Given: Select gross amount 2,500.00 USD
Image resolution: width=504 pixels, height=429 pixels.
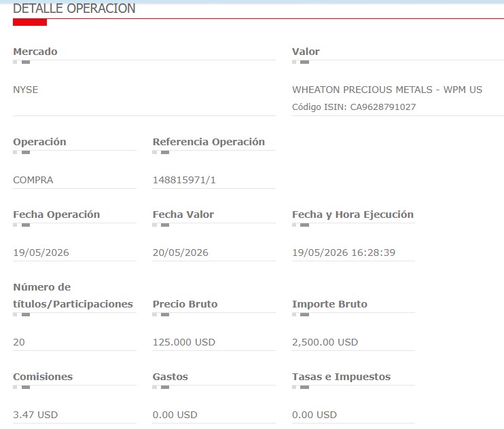Looking at the screenshot, I should click(x=325, y=342).
